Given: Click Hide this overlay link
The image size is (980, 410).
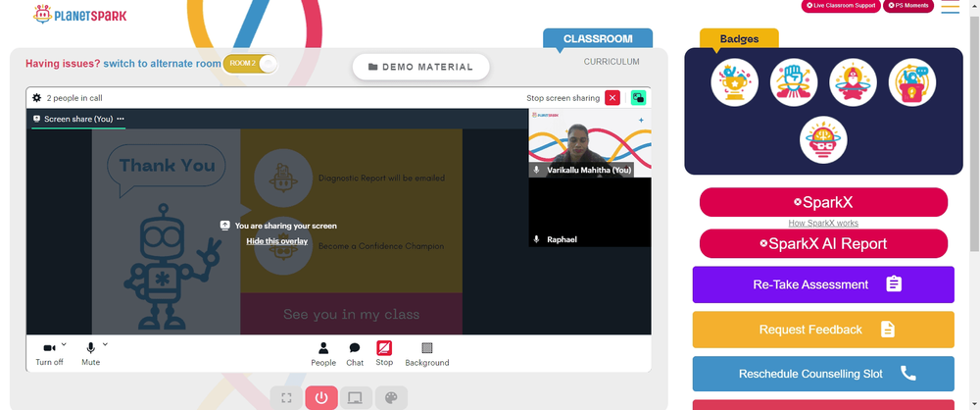Looking at the screenshot, I should (x=277, y=241).
